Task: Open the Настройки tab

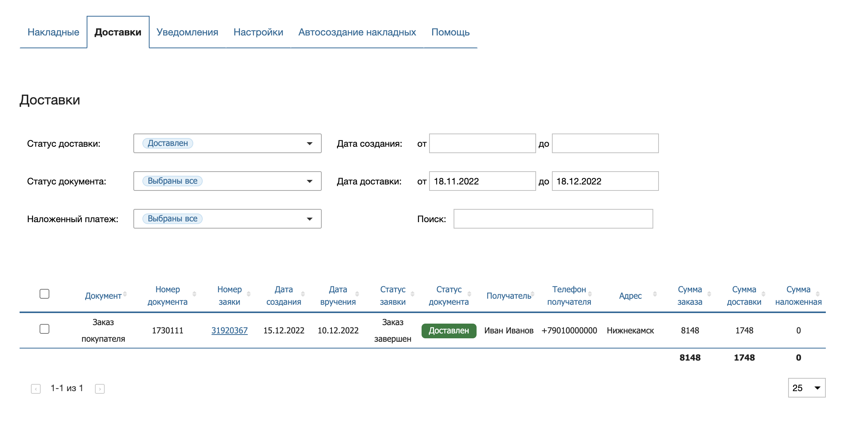Action: point(259,32)
